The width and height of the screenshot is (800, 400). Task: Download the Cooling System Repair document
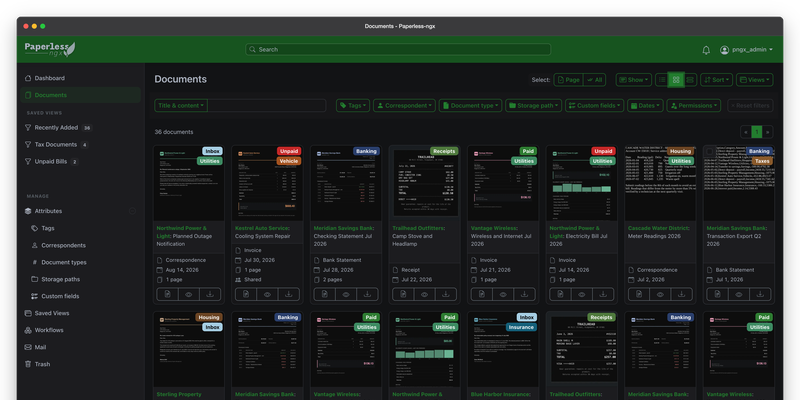[x=289, y=294]
